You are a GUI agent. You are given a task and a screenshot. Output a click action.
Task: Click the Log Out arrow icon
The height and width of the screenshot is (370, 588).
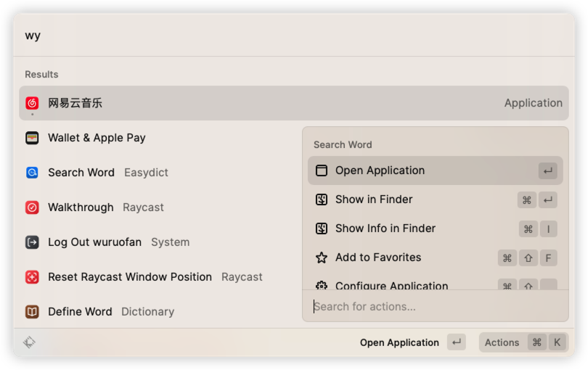[32, 242]
